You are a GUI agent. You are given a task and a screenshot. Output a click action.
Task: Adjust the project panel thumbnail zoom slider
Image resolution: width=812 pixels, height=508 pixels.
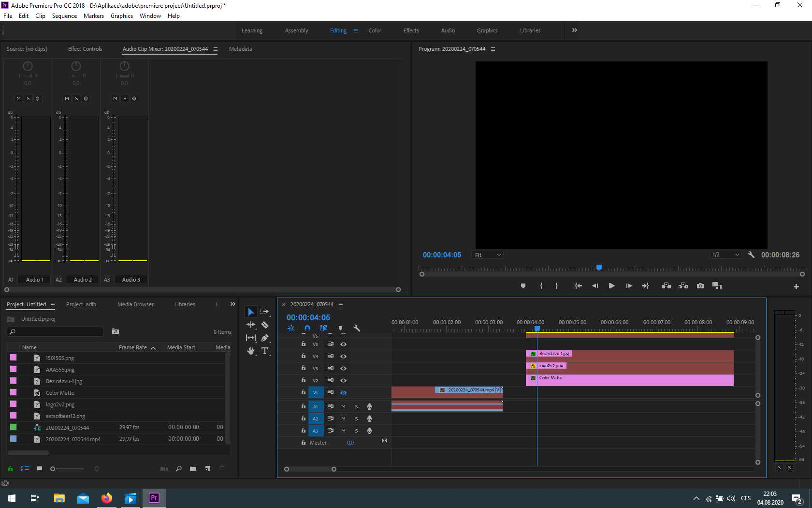pyautogui.click(x=67, y=469)
